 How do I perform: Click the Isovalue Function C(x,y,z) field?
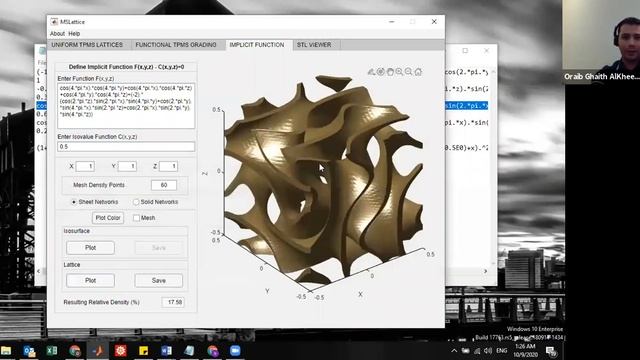coord(126,147)
